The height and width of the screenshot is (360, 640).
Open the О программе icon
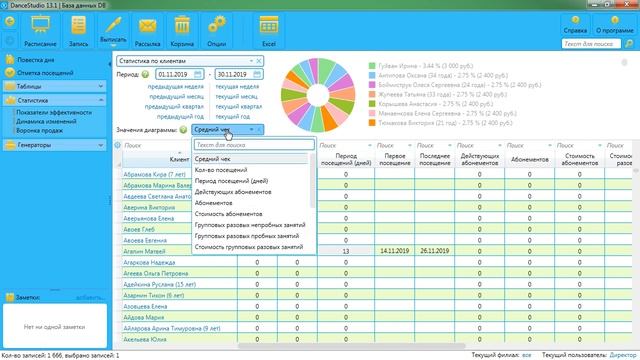[x=615, y=25]
